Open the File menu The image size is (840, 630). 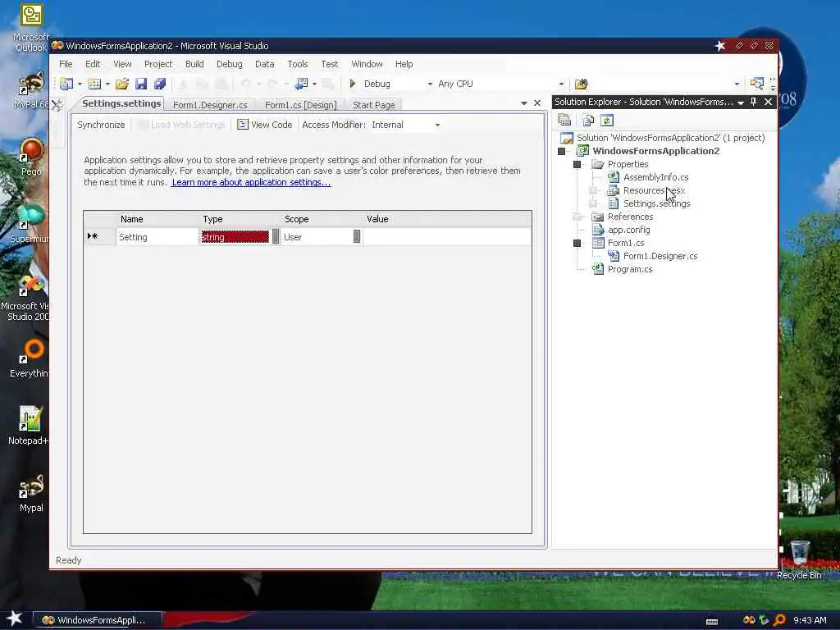[66, 64]
